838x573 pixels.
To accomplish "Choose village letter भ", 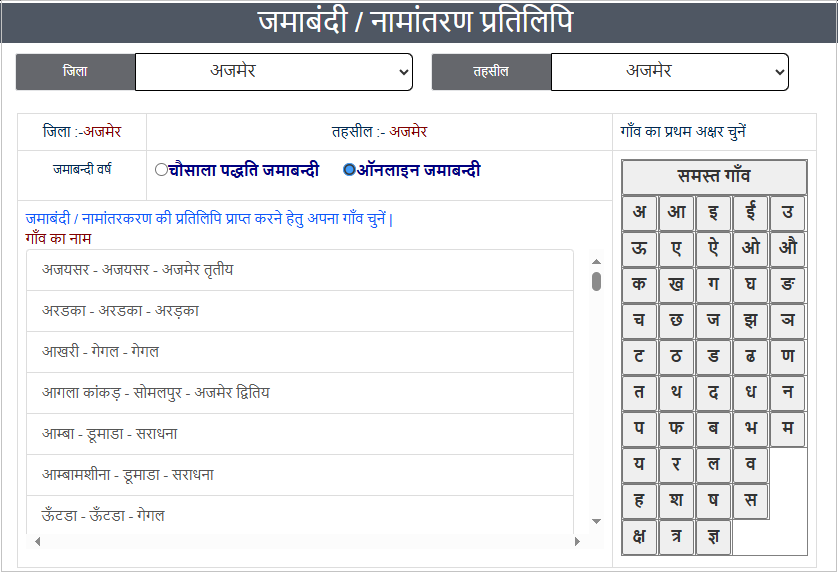I will point(751,429).
